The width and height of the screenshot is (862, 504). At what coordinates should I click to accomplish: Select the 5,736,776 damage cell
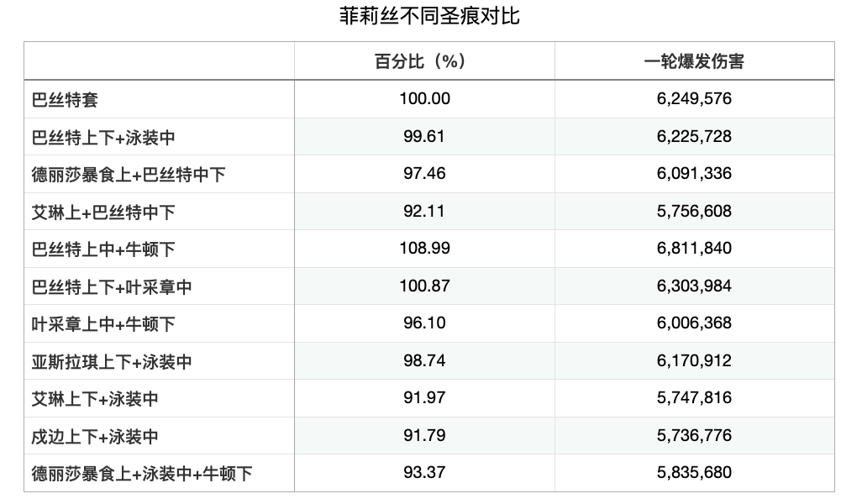point(694,435)
